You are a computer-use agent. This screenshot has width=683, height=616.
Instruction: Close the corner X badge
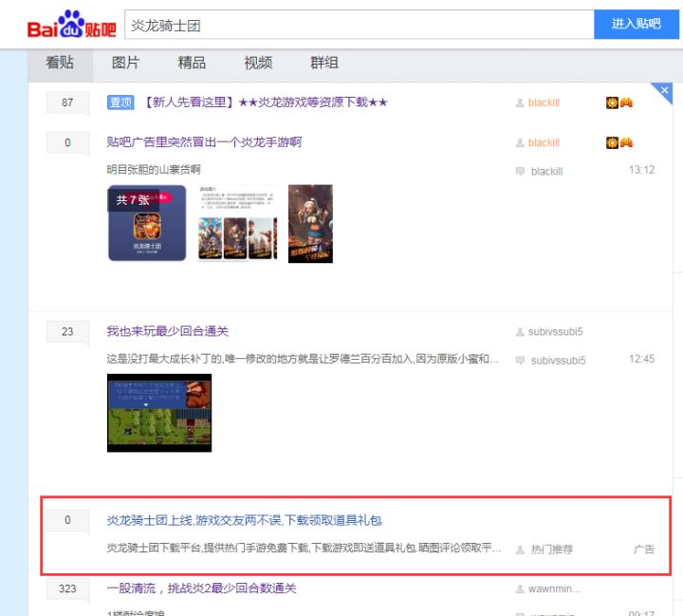pos(664,91)
